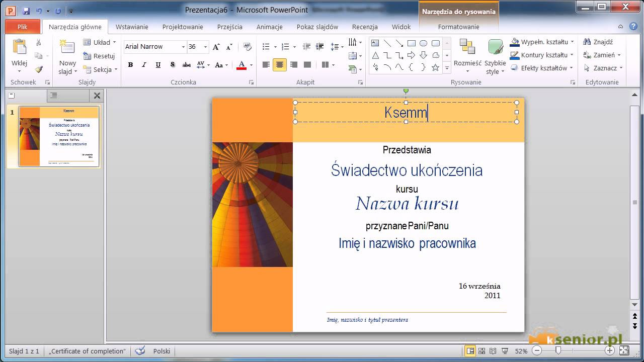Align text to the right
This screenshot has height=362, width=644.
point(294,65)
